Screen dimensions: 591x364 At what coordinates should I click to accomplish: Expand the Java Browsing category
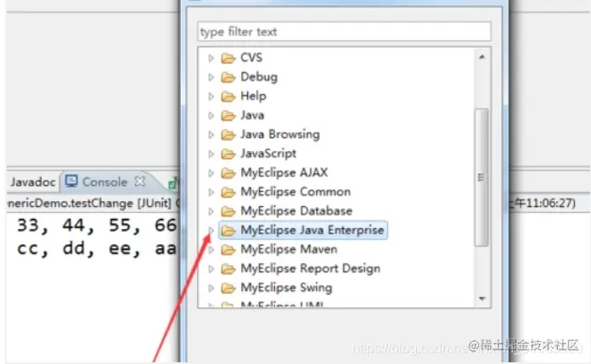[211, 135]
